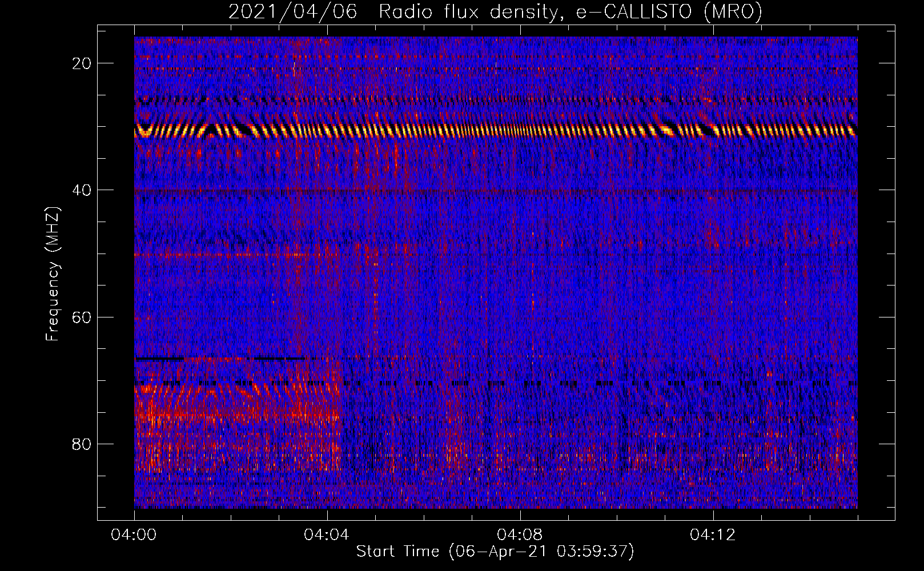Click the 80 frequency tick label
Screen dimensions: 924x571
click(82, 444)
